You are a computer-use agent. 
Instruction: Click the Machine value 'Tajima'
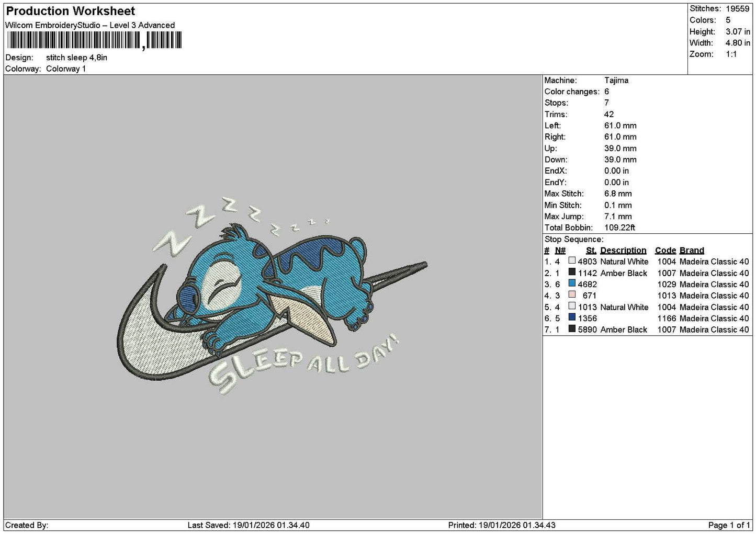(616, 81)
